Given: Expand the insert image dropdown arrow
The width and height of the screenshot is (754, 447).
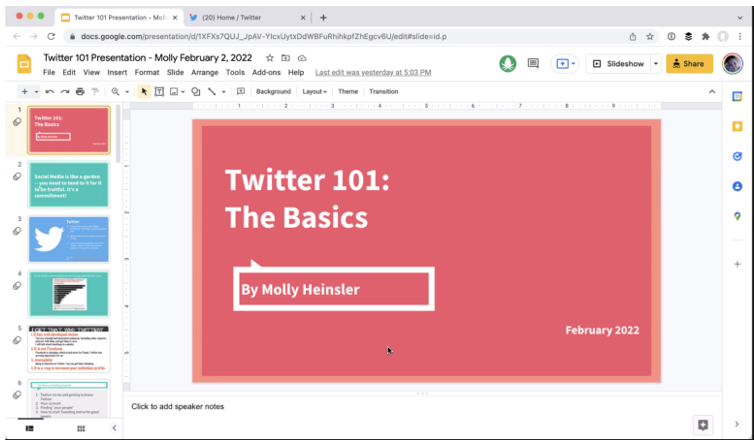Looking at the screenshot, I should click(x=183, y=92).
